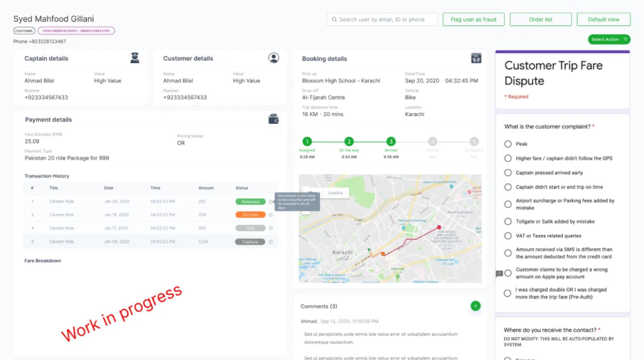The image size is (644, 360).
Task: Click the Flag user as fraud button
Action: (473, 19)
